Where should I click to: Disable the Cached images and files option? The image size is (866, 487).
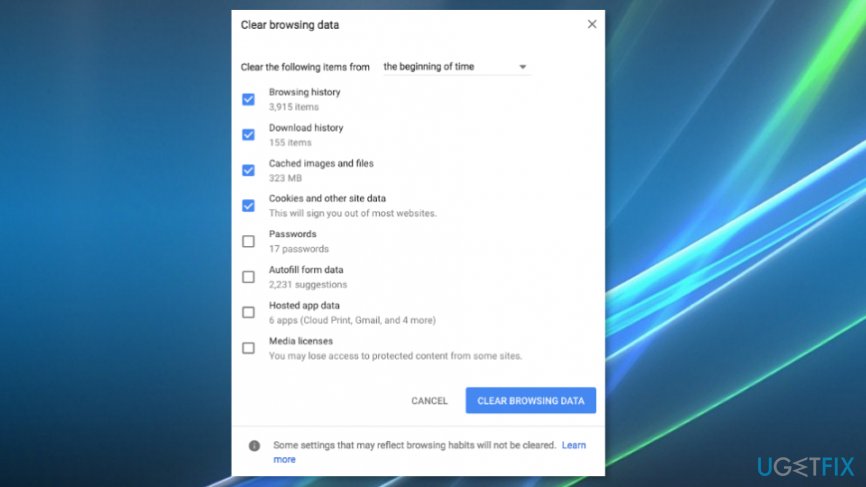click(248, 170)
